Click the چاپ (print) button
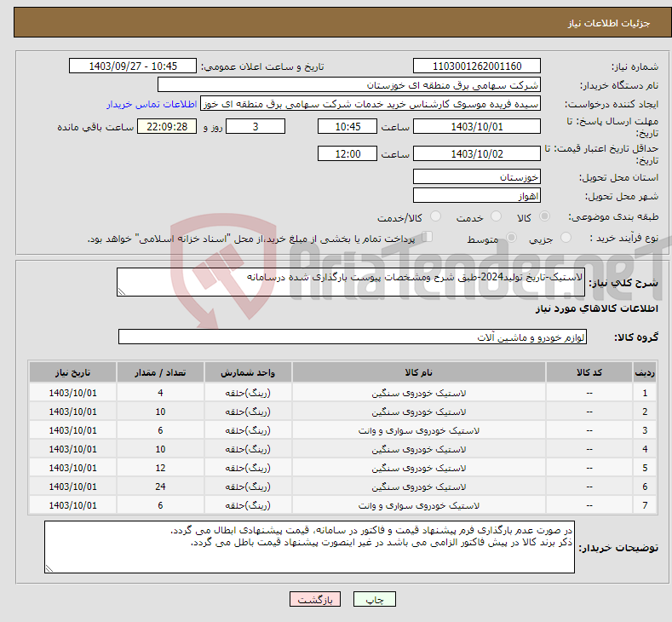The width and height of the screenshot is (672, 622). point(374,599)
